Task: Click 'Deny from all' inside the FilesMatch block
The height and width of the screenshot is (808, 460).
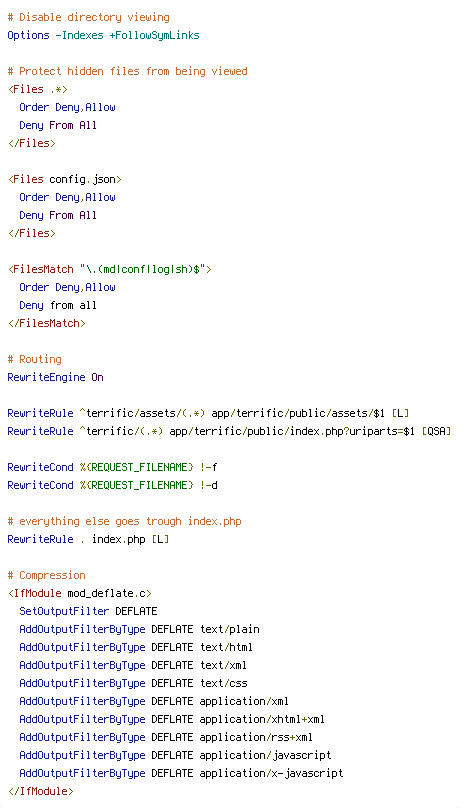Action: click(x=58, y=305)
